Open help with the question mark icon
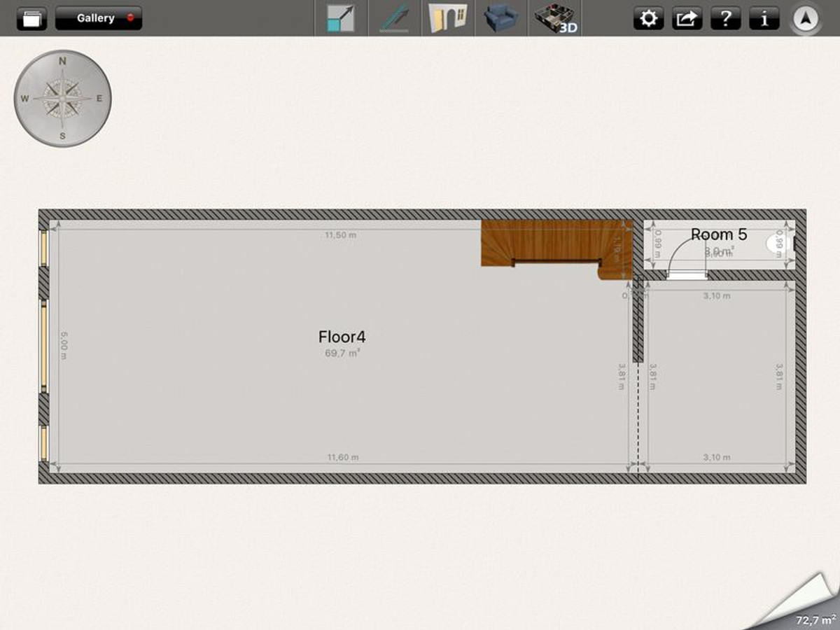840x630 pixels. click(725, 19)
